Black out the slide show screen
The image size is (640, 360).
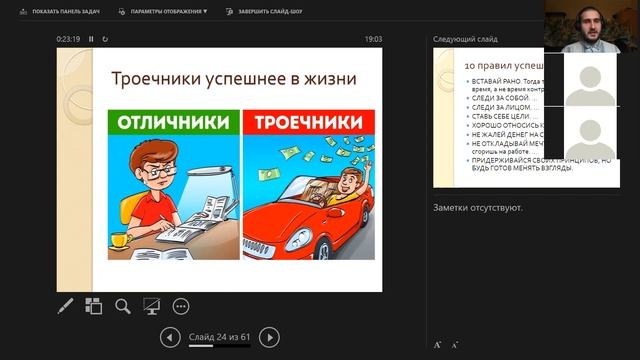pos(151,306)
